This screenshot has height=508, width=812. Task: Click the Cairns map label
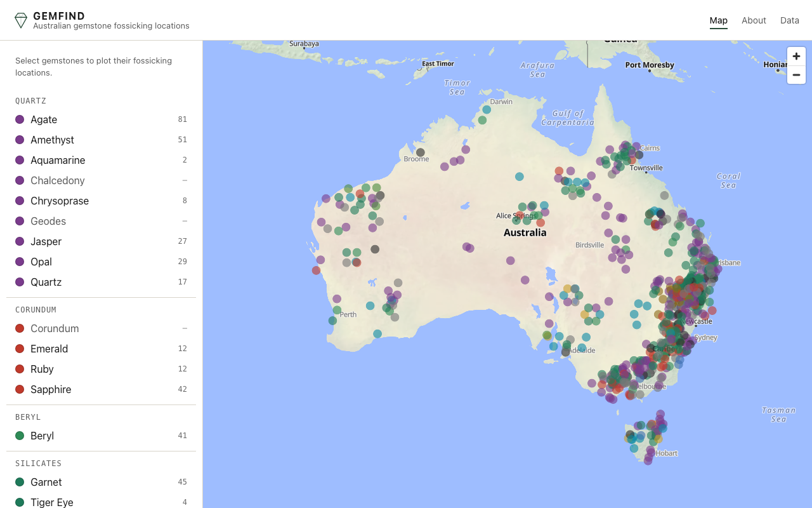[x=650, y=148]
